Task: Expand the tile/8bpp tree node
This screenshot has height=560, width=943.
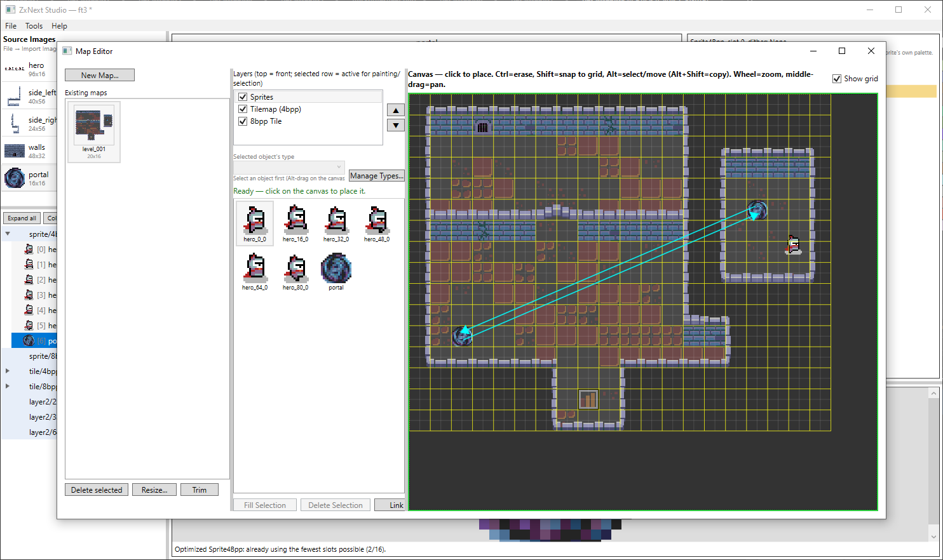Action: coord(8,387)
